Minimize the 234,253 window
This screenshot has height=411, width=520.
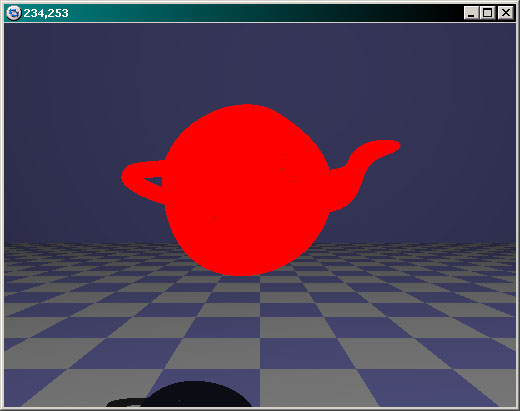(x=471, y=13)
